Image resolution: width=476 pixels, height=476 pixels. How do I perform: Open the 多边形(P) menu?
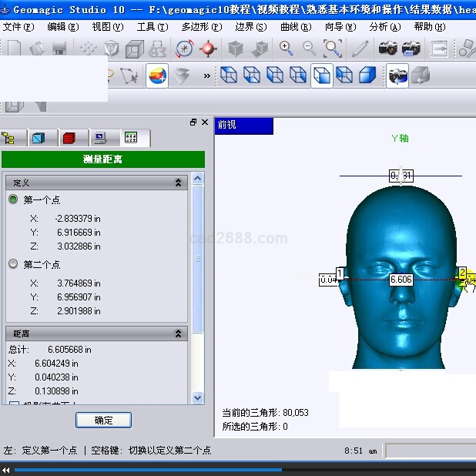coord(201,26)
